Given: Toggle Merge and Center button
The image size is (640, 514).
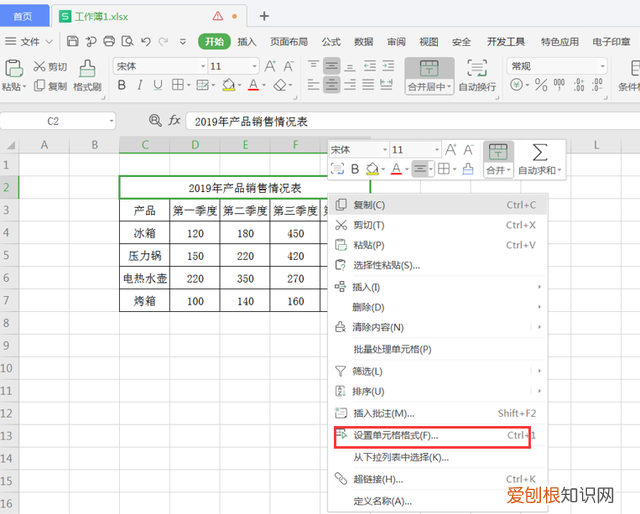Looking at the screenshot, I should pos(429,76).
